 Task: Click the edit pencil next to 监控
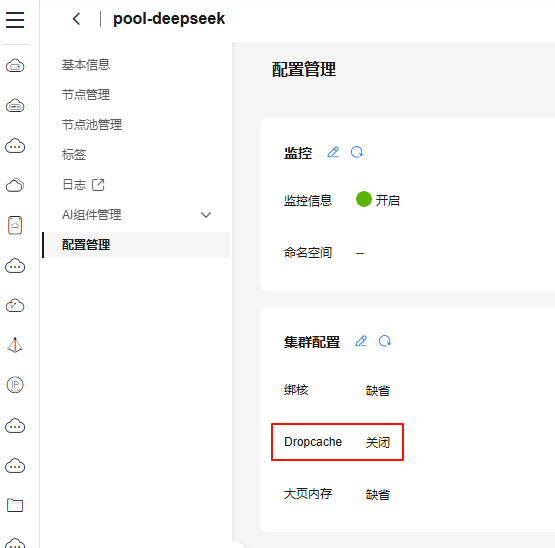click(x=333, y=152)
